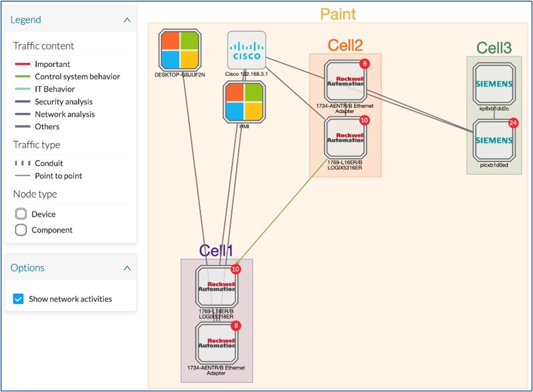Image resolution: width=533 pixels, height=392 pixels.
Task: Click the Cell1 group title
Action: click(216, 251)
